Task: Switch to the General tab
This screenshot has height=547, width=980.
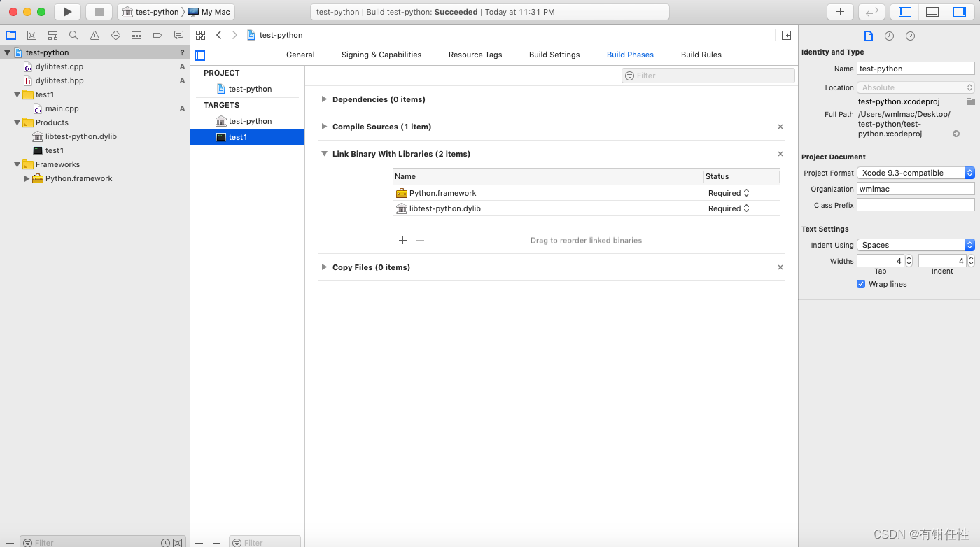Action: point(300,55)
